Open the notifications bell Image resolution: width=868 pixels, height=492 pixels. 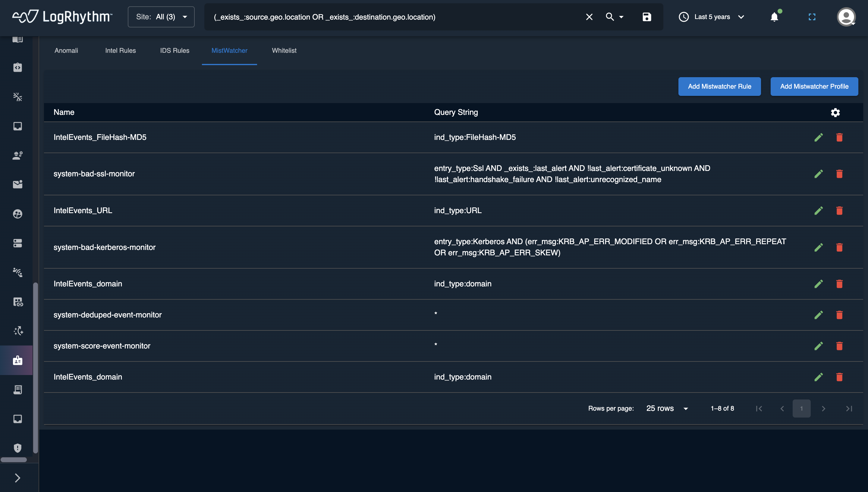[x=774, y=17]
